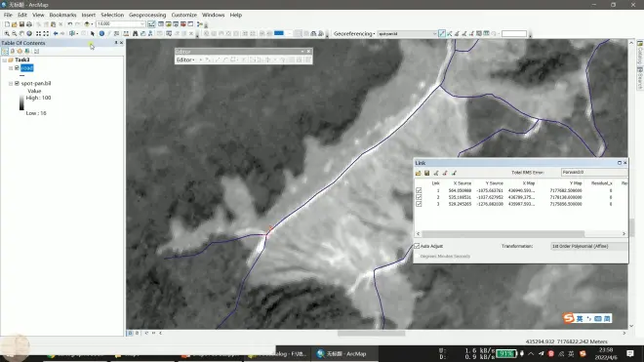Open the TOC Options icon

pos(36,52)
